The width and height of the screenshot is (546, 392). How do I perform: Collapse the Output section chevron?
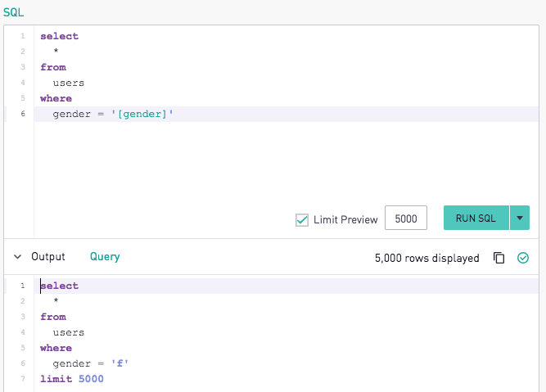pos(17,257)
